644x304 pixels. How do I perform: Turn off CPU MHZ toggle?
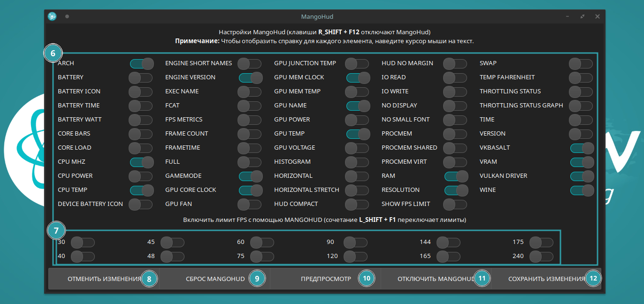[x=142, y=162]
